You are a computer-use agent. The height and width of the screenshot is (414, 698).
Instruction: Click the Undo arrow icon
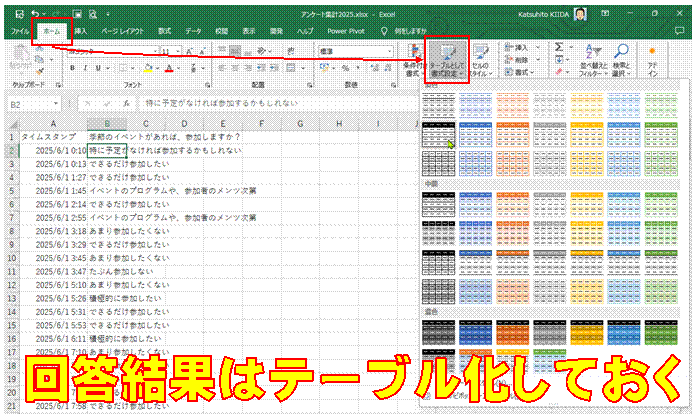(x=35, y=14)
